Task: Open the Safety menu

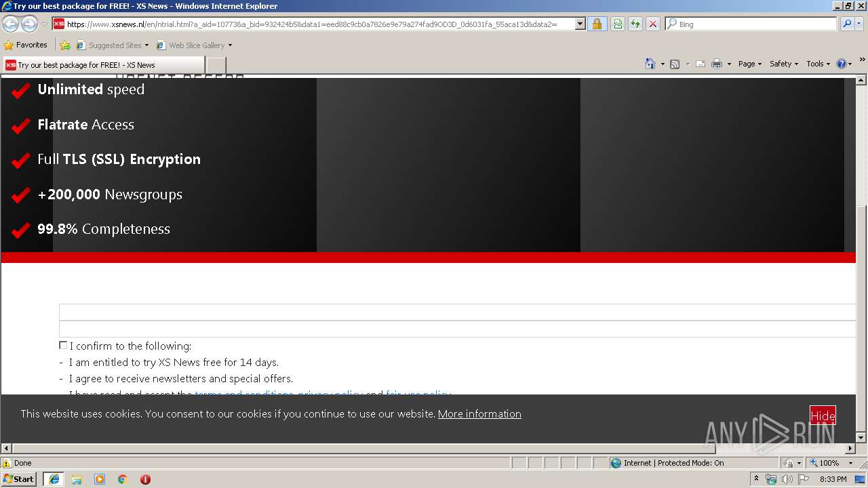Action: click(x=785, y=64)
